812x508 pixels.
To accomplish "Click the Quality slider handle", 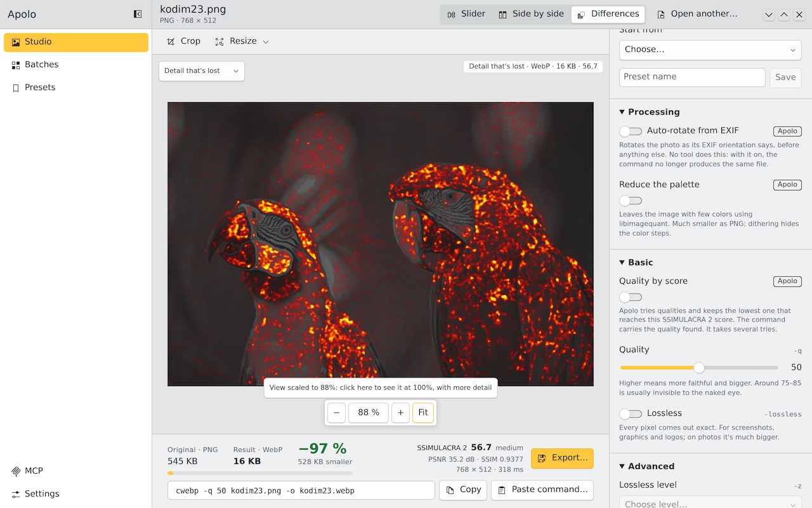I will [x=699, y=368].
